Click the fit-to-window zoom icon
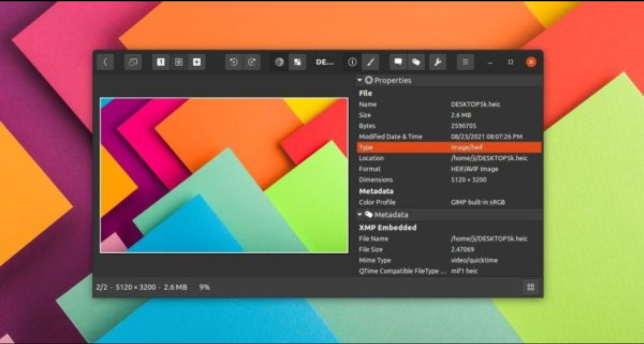This screenshot has height=344, width=644. tap(179, 62)
